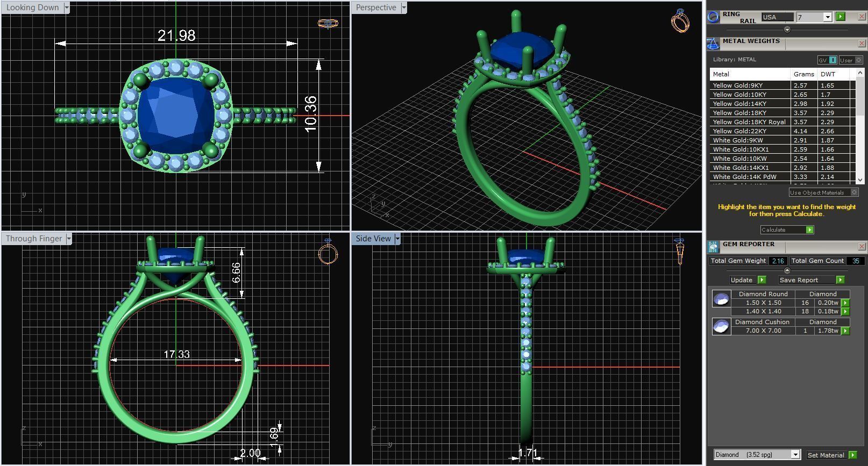
Task: Click the green arrow beside 0.18tw
Action: (845, 311)
